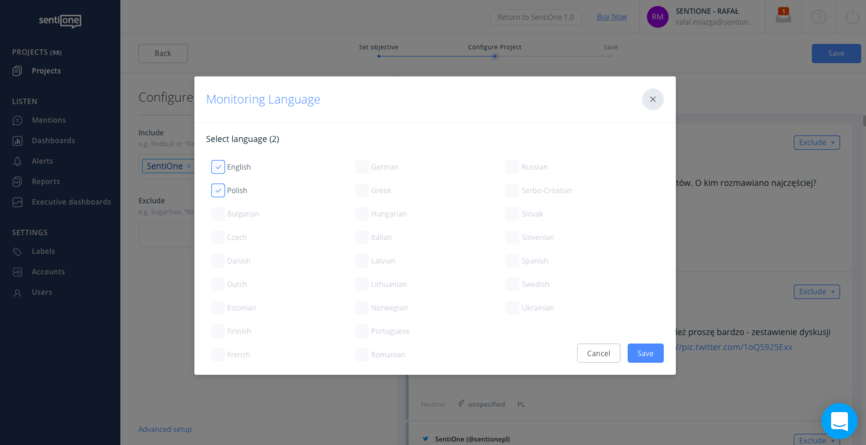Screen dimensions: 866x445
Task: Follow the Buy Now link
Action: (611, 17)
